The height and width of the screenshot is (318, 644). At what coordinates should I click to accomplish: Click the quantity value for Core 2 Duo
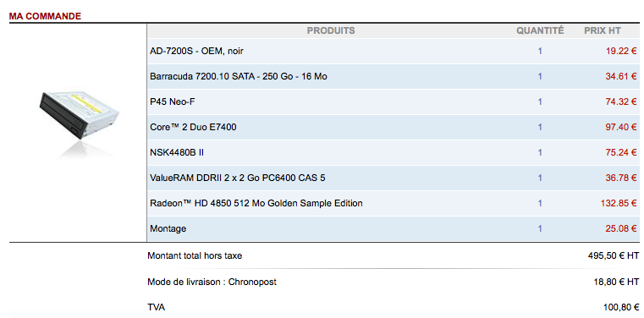click(540, 128)
